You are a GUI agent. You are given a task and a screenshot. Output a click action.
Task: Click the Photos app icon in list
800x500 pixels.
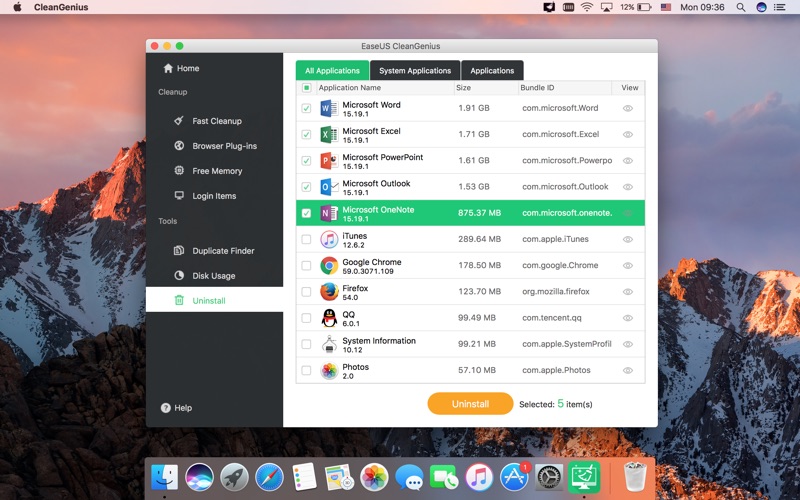click(329, 370)
